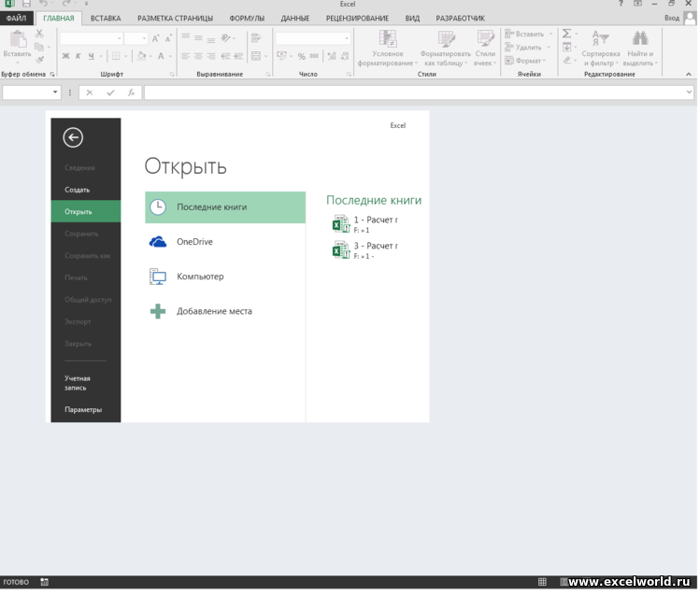Toggle underline Ч formatting
Viewport: 700px width, 596px height.
click(91, 56)
